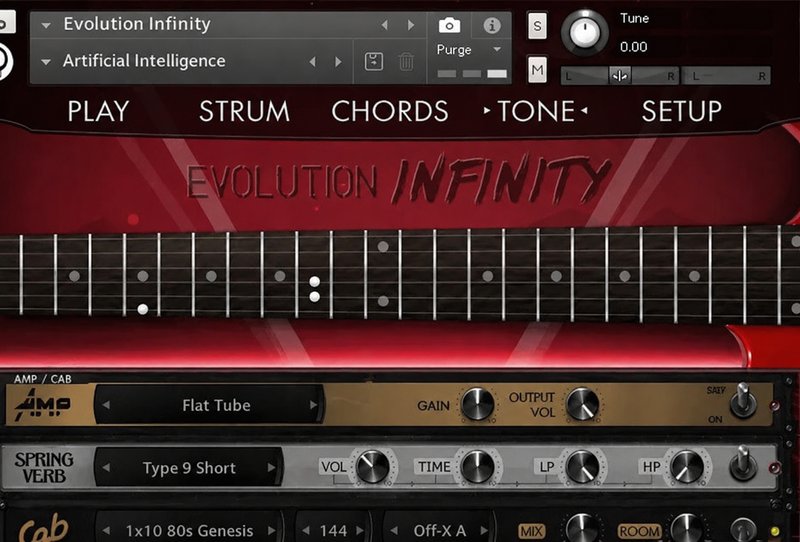The image size is (800, 542).
Task: Click the AMP / CAB section label
Action: (x=42, y=379)
